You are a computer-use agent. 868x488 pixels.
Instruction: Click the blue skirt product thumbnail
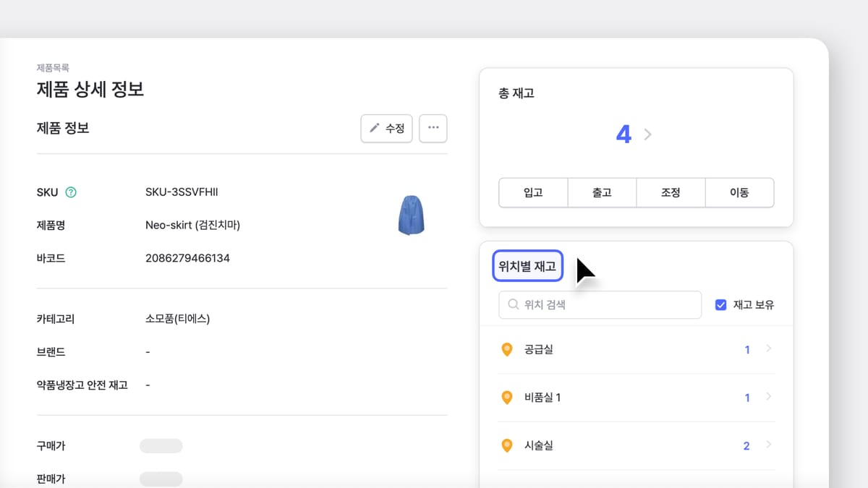pyautogui.click(x=411, y=215)
